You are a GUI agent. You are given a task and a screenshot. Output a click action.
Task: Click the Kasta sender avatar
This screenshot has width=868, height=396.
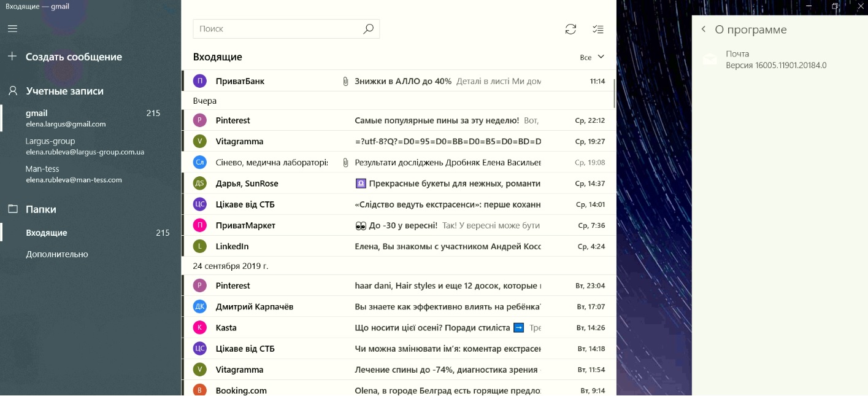pyautogui.click(x=199, y=327)
